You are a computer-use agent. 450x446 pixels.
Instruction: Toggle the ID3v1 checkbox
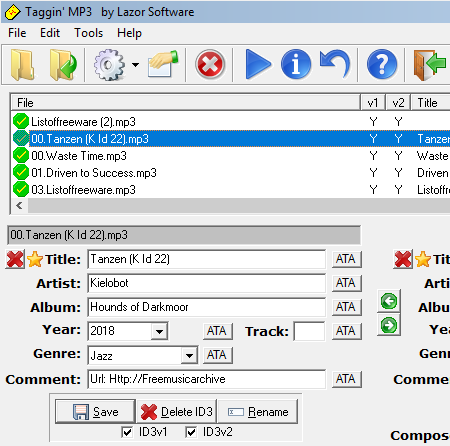(127, 432)
